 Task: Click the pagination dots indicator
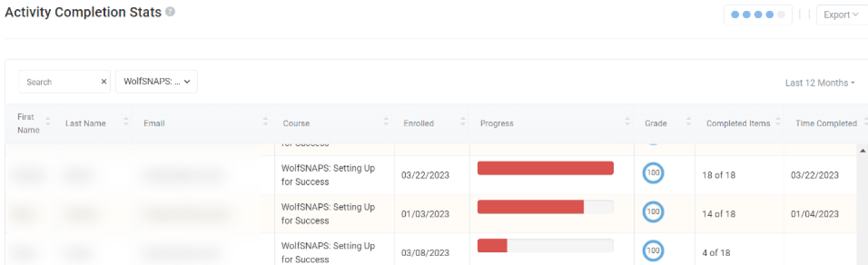pos(757,15)
